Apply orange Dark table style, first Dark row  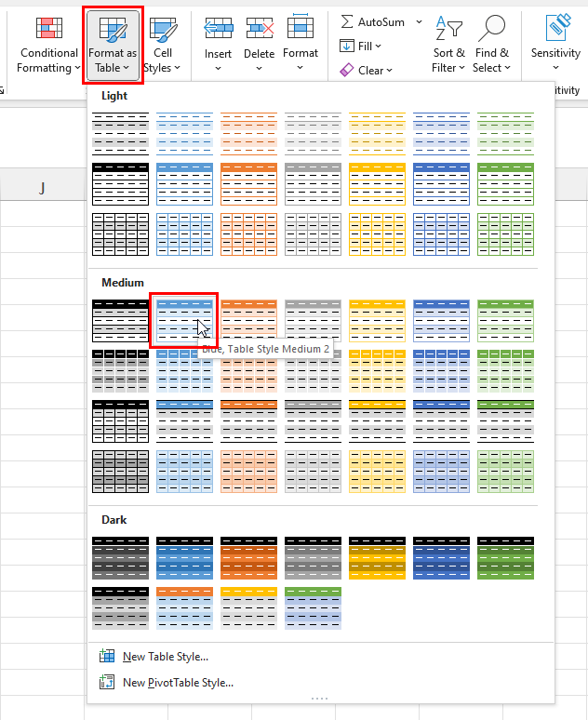coord(249,558)
